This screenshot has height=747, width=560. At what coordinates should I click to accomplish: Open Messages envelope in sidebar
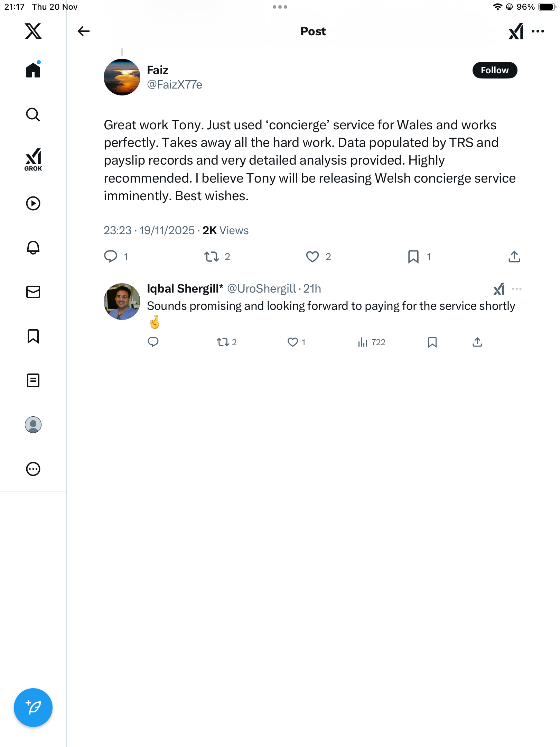33,292
